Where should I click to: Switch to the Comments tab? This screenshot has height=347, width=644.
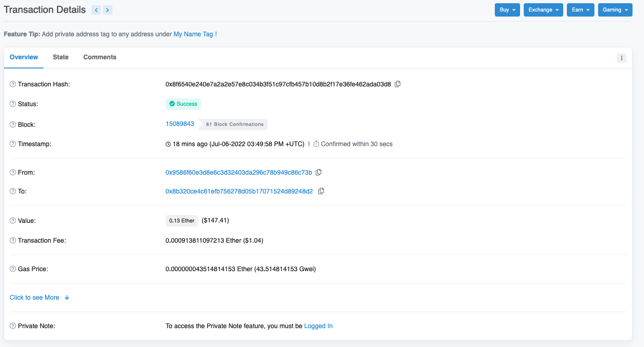point(100,57)
